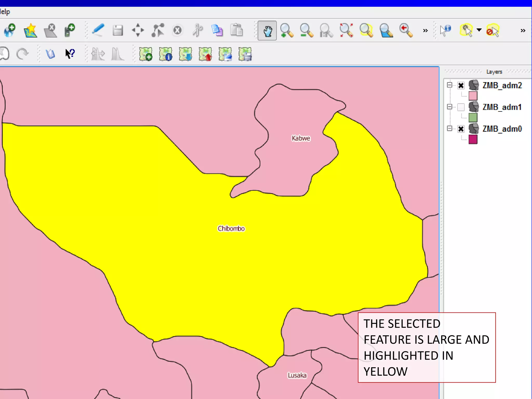Image resolution: width=532 pixels, height=399 pixels.
Task: Click the Lusaka label on the map
Action: click(x=297, y=375)
